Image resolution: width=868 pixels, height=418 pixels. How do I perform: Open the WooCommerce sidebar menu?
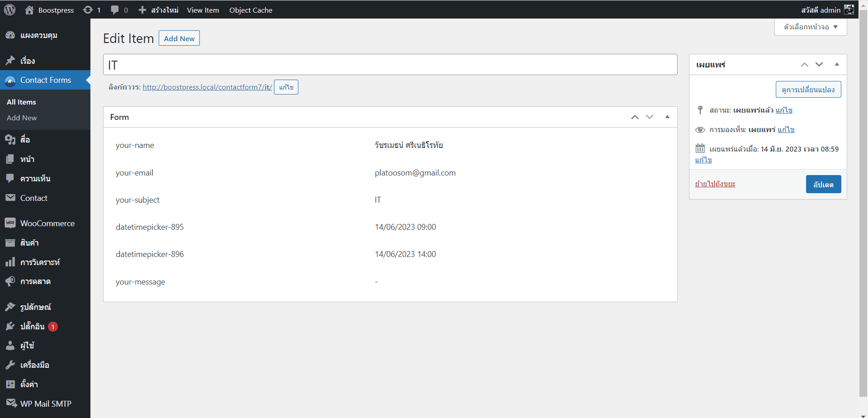47,223
